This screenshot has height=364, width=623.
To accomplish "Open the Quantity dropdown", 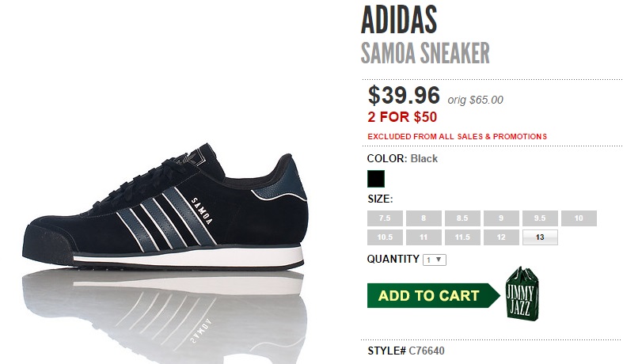I will [x=435, y=260].
